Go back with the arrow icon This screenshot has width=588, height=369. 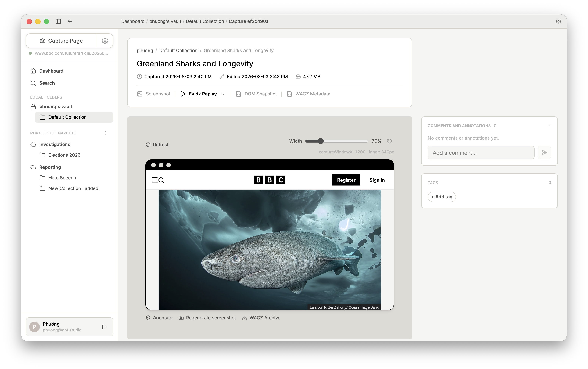[70, 21]
